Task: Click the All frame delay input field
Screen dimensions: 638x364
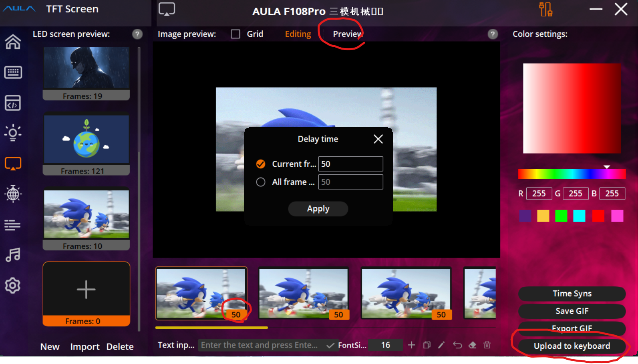Action: click(x=350, y=182)
